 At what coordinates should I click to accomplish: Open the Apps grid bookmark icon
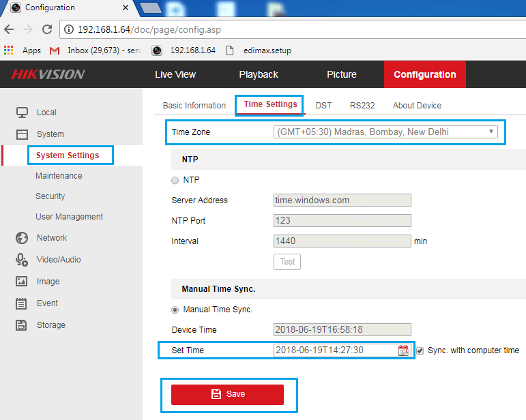click(x=8, y=50)
